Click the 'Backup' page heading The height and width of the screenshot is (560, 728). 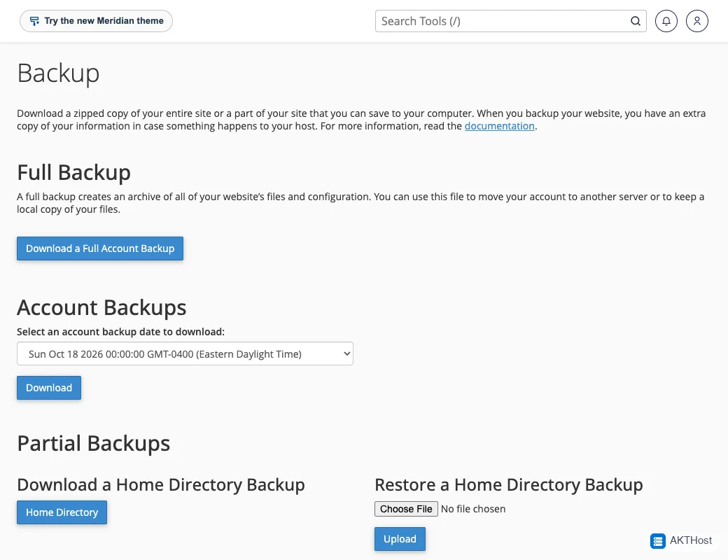click(59, 73)
